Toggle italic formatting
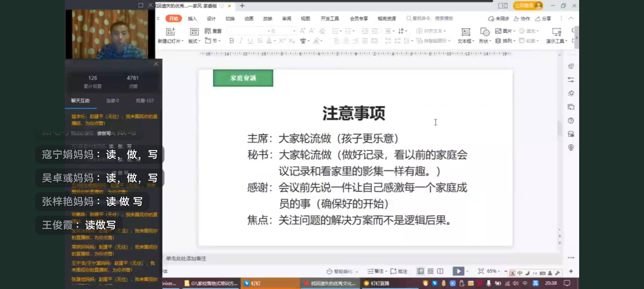 [x=240, y=41]
